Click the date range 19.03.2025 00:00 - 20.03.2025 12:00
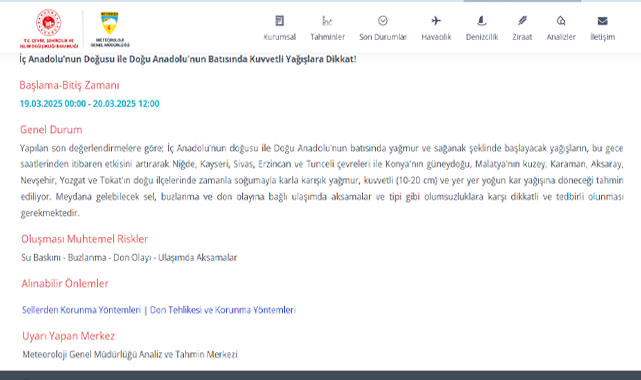641x380 pixels. [90, 104]
